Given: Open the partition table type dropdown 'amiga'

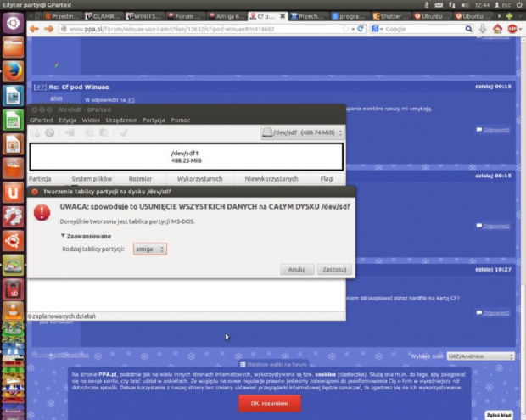Looking at the screenshot, I should click(150, 249).
